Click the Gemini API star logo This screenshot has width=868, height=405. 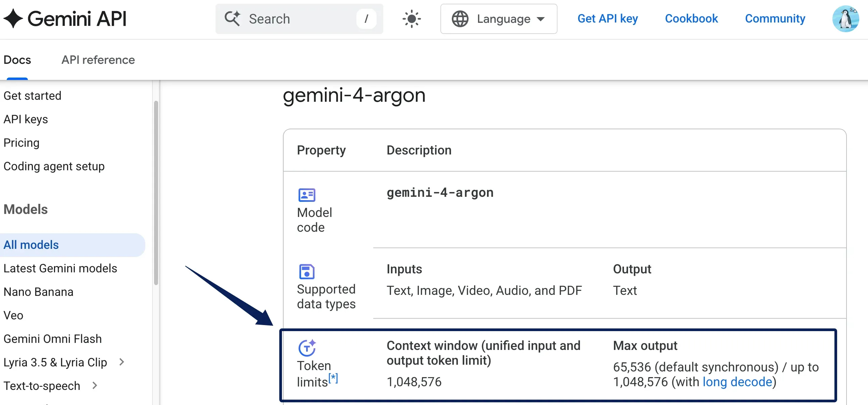pyautogui.click(x=13, y=18)
